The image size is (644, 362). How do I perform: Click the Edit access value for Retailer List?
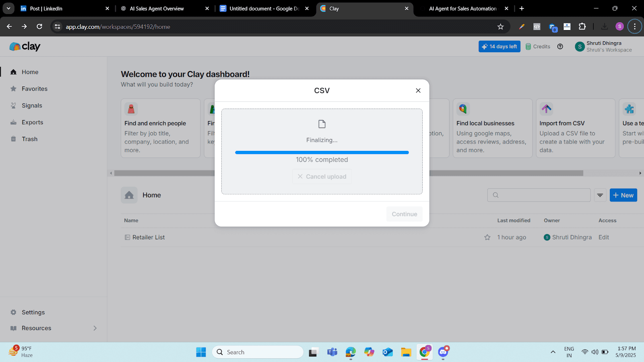click(604, 237)
